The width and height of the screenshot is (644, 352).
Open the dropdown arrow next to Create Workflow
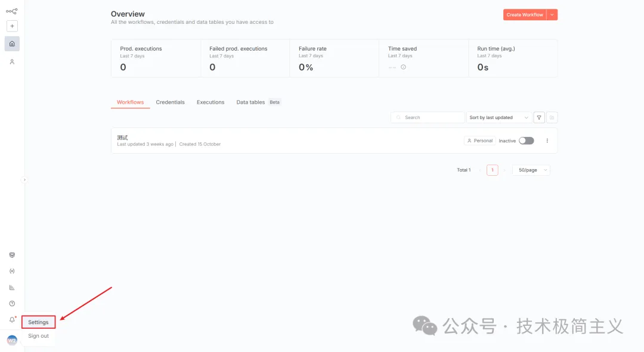tap(552, 15)
